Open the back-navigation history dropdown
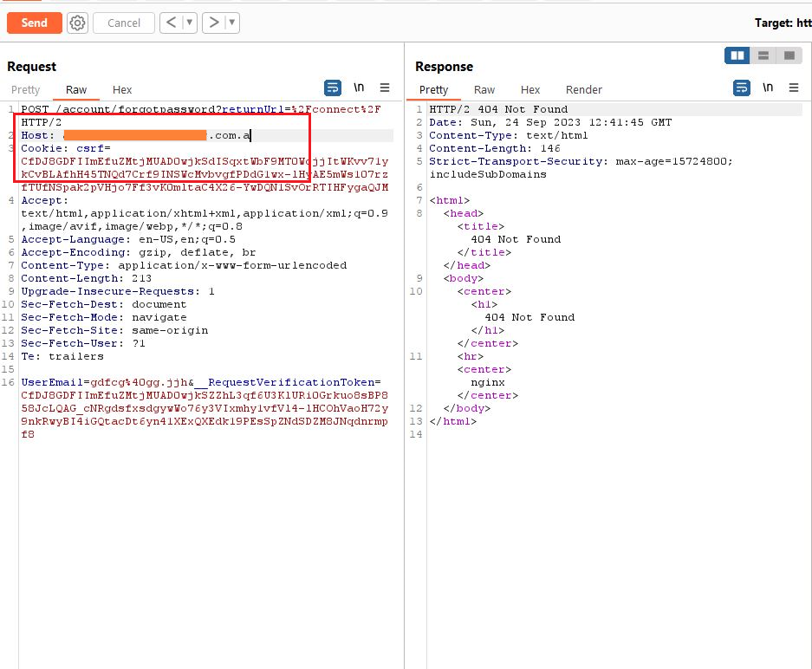 (x=187, y=23)
